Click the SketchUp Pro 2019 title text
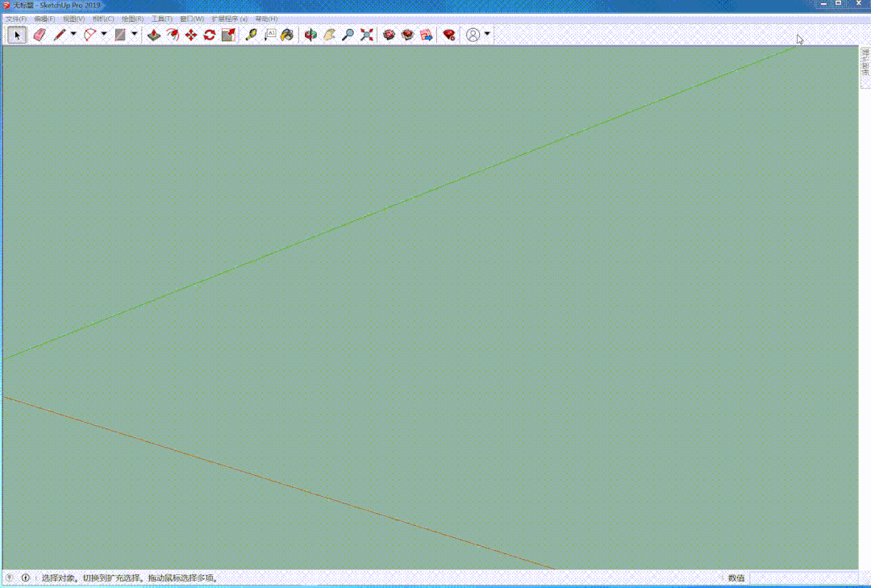Screen dimensions: 871x588 (x=70, y=5)
